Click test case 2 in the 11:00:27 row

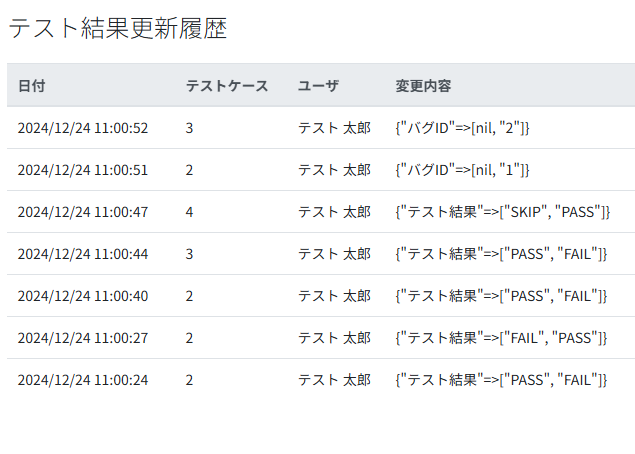189,338
